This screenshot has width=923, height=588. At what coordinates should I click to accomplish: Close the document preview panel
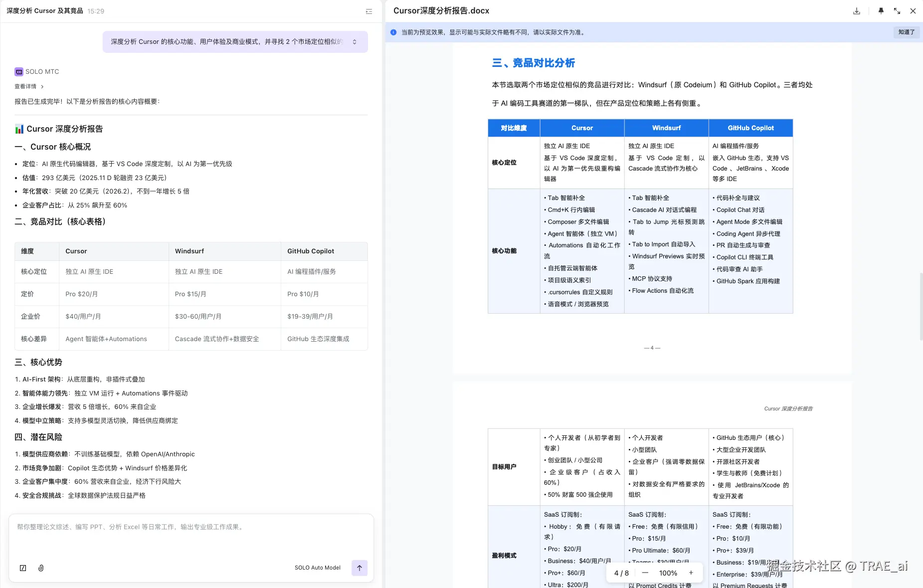(x=913, y=11)
